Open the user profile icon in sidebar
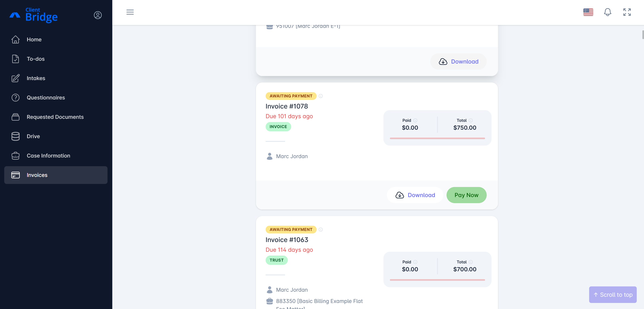Screen dimensions: 644x309 98,15
